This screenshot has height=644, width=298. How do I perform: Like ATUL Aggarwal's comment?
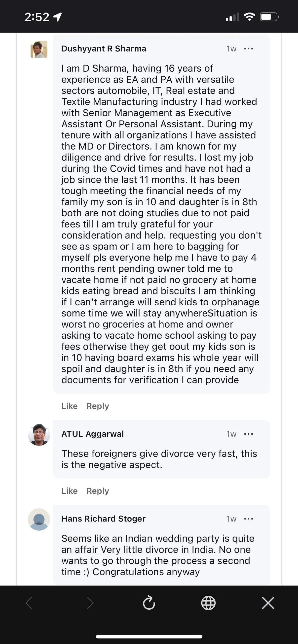tap(69, 491)
